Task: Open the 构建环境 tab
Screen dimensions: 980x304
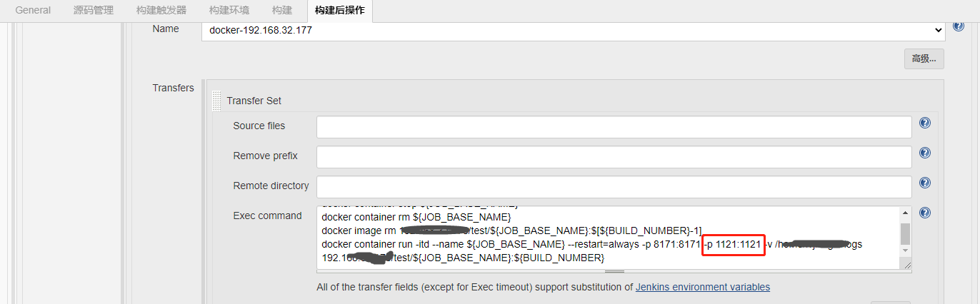Action: (x=229, y=10)
